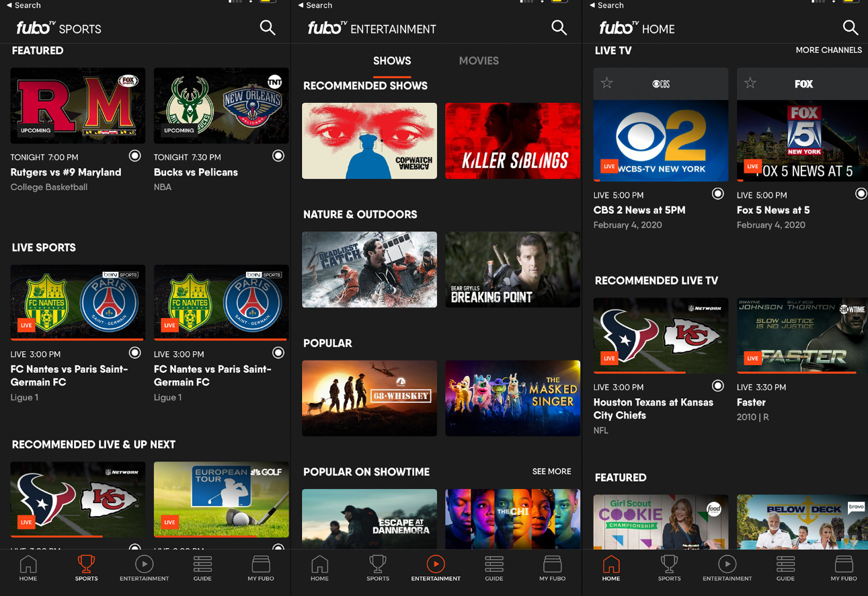Screen dimensions: 868x596
Task: Select 'CBS 2 News at 5PM' title
Action: click(x=639, y=210)
